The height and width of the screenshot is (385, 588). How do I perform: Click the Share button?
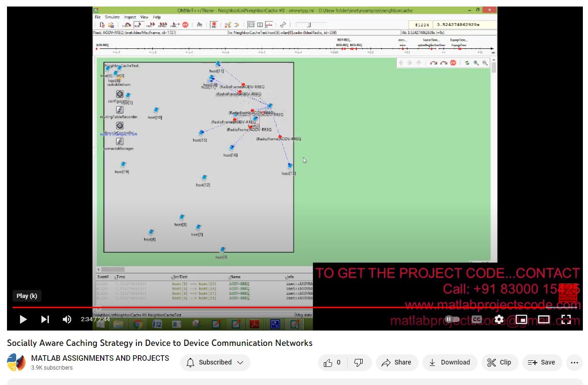tap(397, 363)
